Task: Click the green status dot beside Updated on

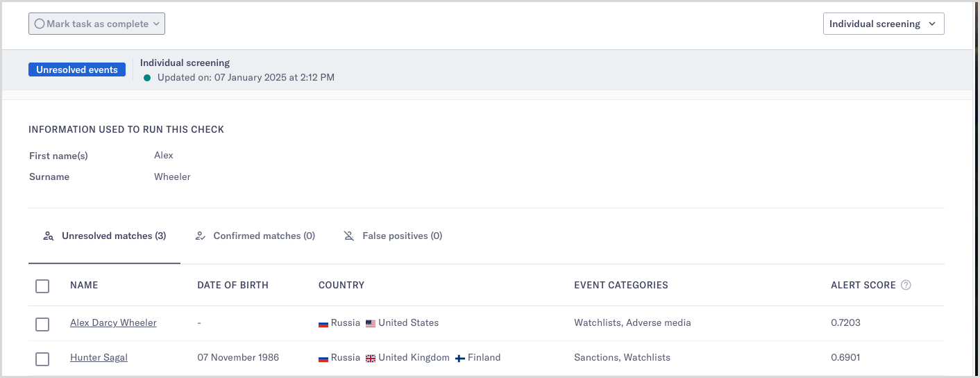Action: point(147,78)
